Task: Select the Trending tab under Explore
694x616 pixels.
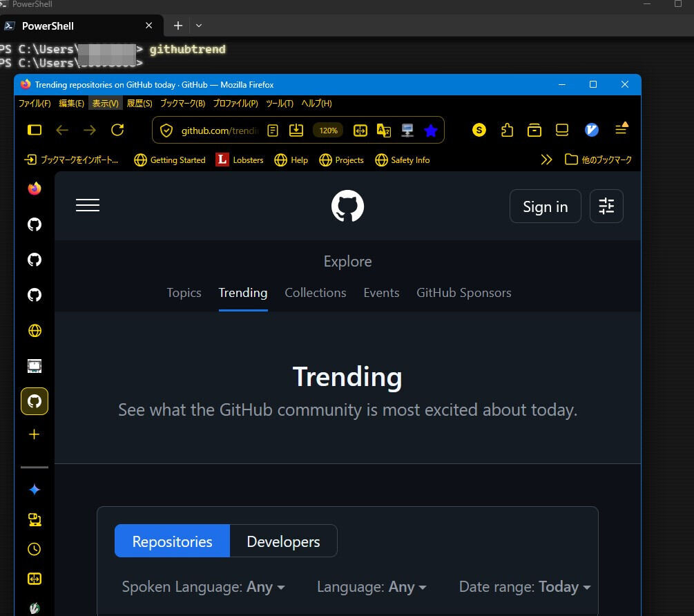Action: pyautogui.click(x=243, y=293)
